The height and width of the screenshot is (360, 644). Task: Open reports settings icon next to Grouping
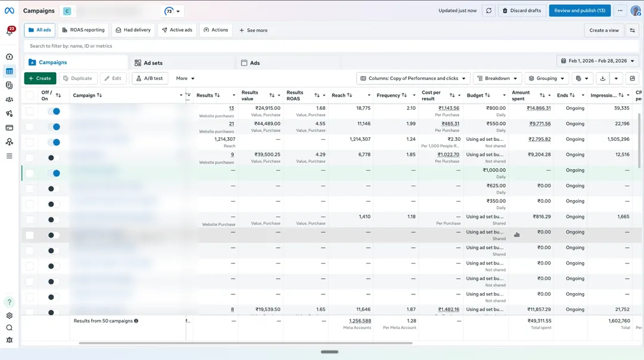[582, 78]
